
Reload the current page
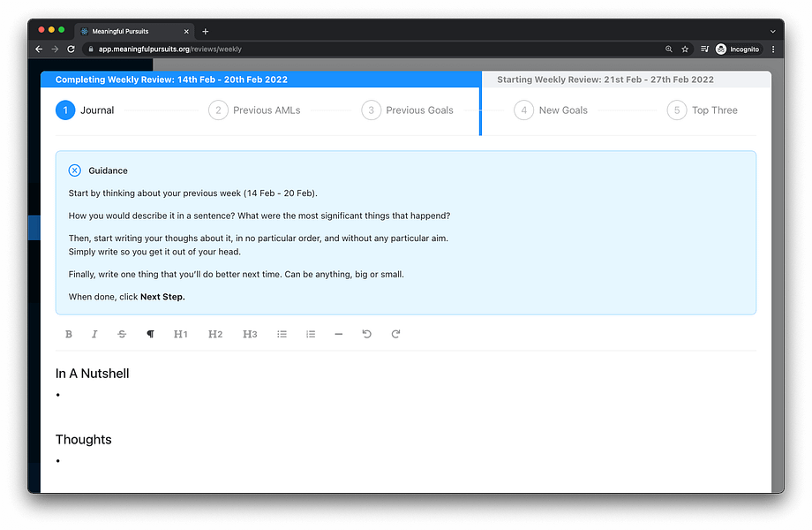71,49
